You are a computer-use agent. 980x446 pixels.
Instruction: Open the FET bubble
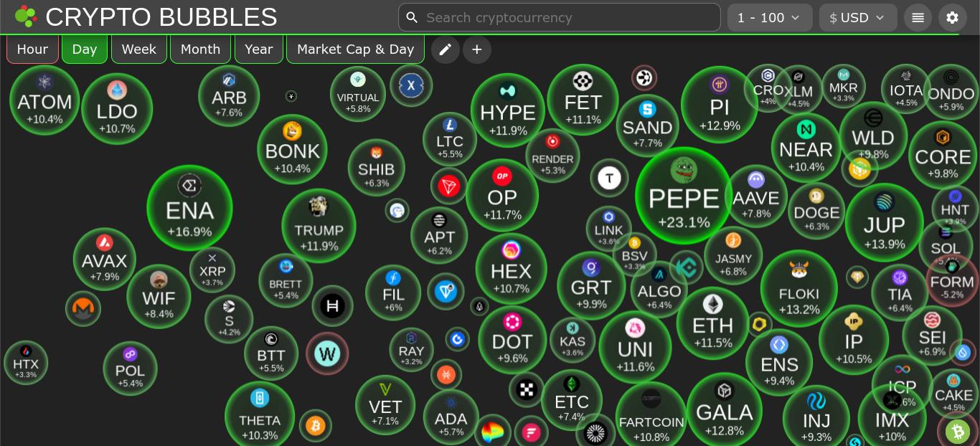pyautogui.click(x=583, y=100)
